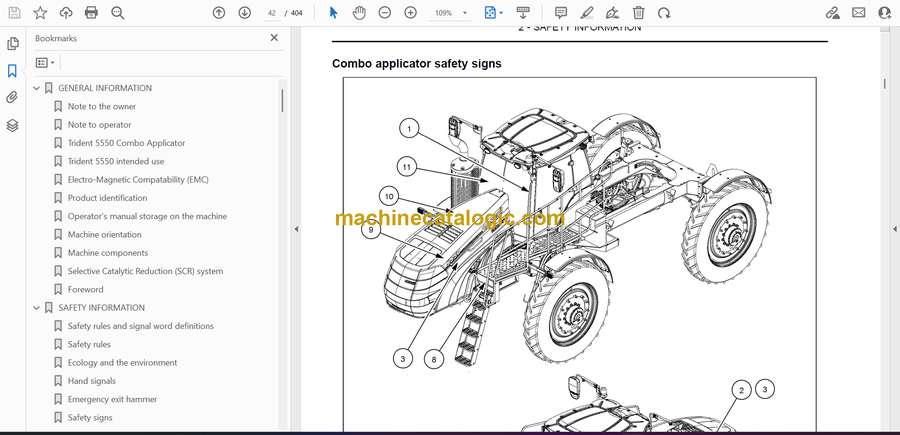Image resolution: width=900 pixels, height=435 pixels.
Task: Click the Save file icon
Action: click(14, 13)
